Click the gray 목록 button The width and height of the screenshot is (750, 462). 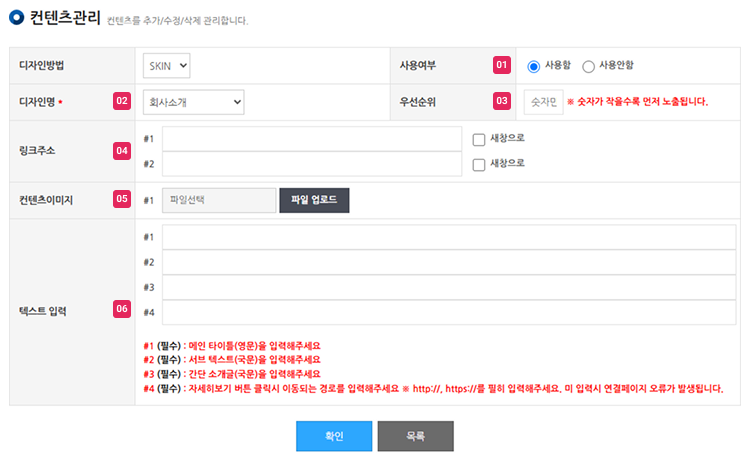click(x=416, y=436)
